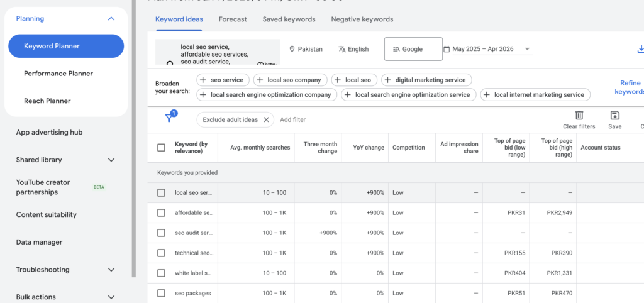Add local internet marketing service suggestion
644x303 pixels.
[535, 95]
